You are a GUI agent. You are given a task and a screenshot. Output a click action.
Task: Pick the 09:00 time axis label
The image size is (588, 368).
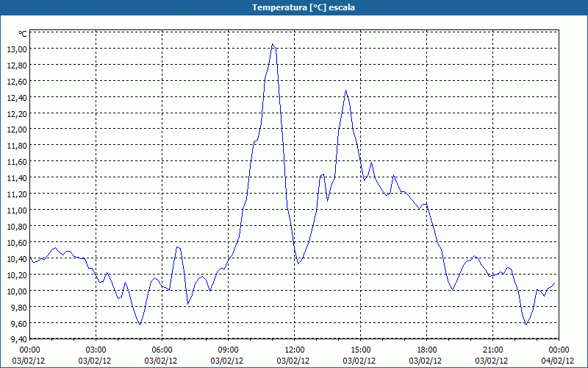[x=228, y=350]
